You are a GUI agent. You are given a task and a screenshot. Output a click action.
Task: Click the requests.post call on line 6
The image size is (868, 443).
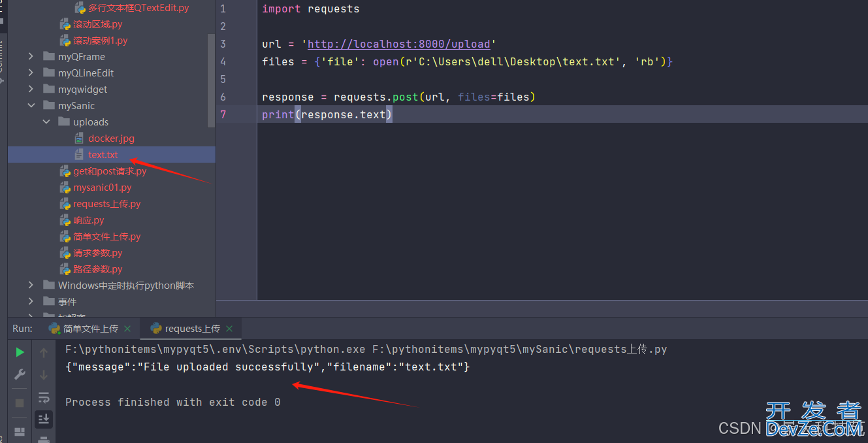pos(376,97)
